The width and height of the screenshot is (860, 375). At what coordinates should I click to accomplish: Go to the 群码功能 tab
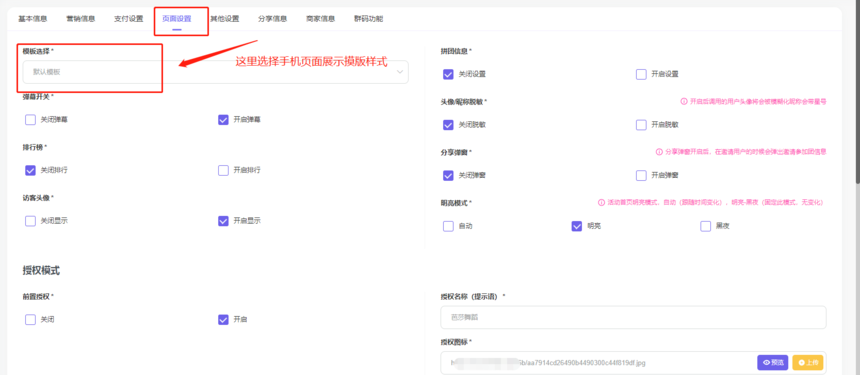point(369,19)
